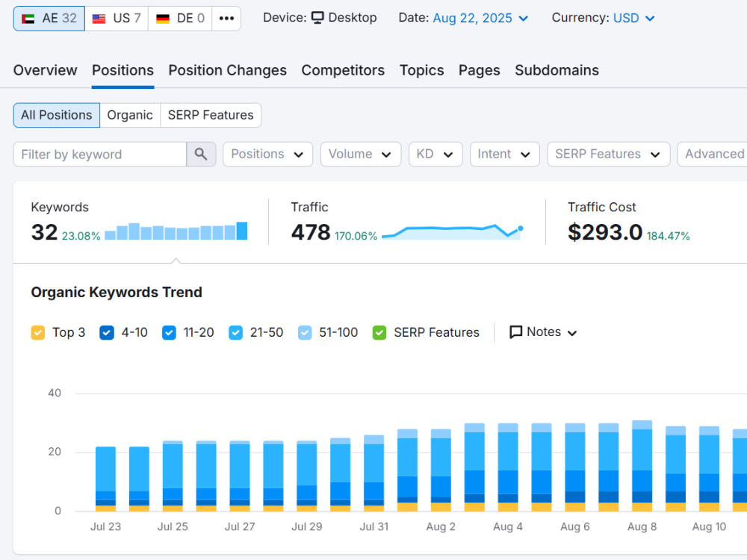Select SERP Features positions filter

[211, 115]
